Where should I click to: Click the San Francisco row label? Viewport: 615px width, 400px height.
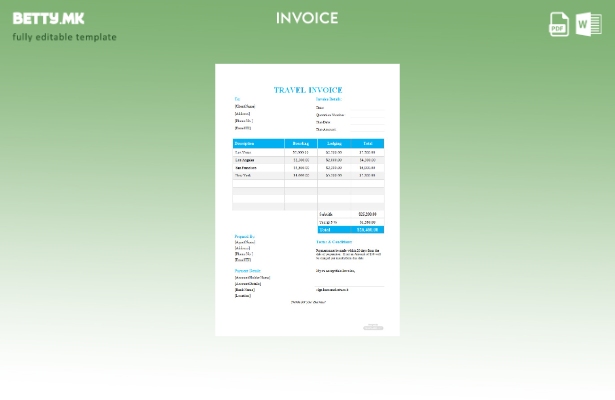(246, 168)
